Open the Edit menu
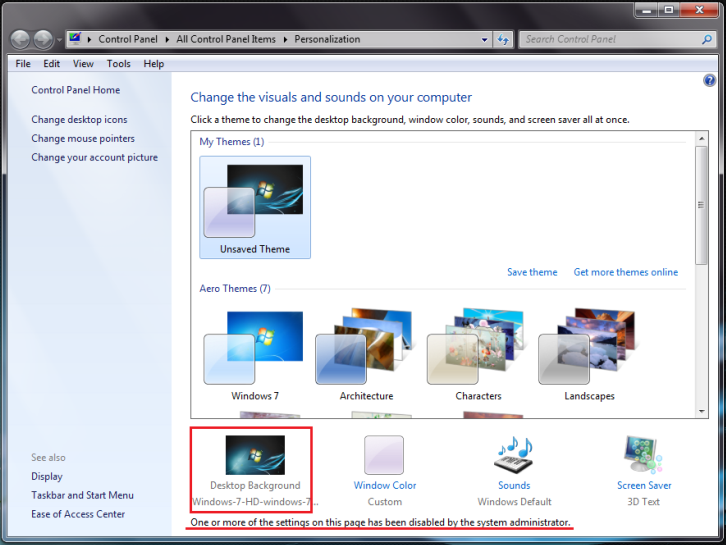Image resolution: width=726 pixels, height=545 pixels. click(51, 64)
